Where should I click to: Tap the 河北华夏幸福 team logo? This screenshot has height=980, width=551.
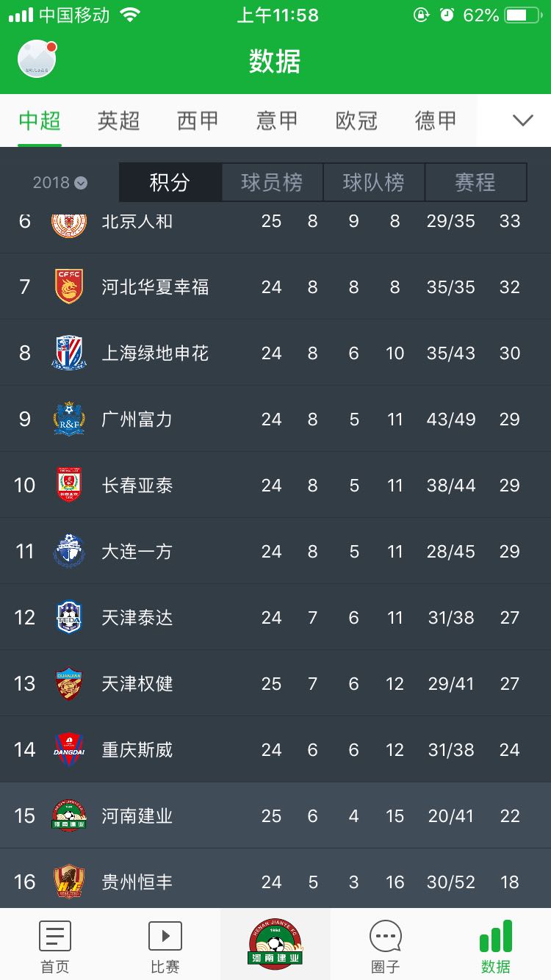click(69, 287)
